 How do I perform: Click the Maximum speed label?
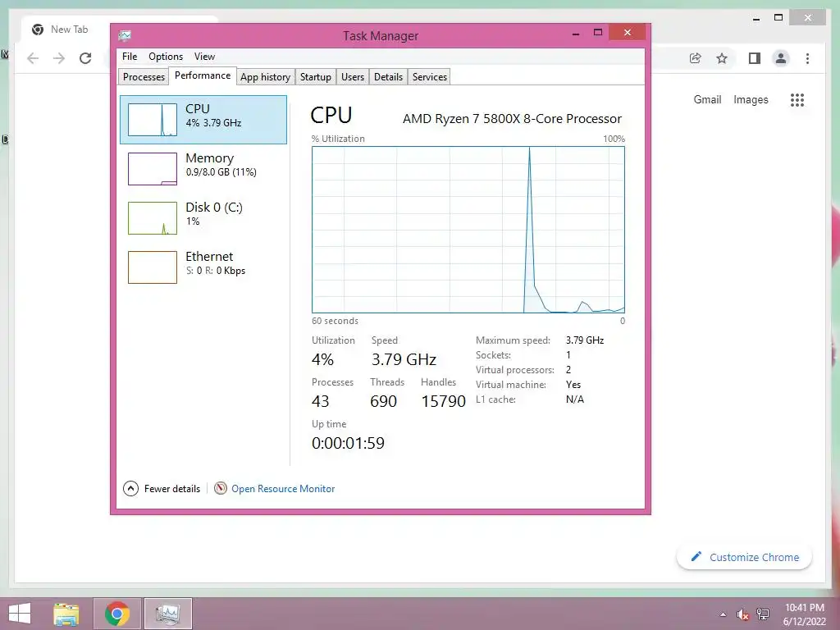click(513, 340)
